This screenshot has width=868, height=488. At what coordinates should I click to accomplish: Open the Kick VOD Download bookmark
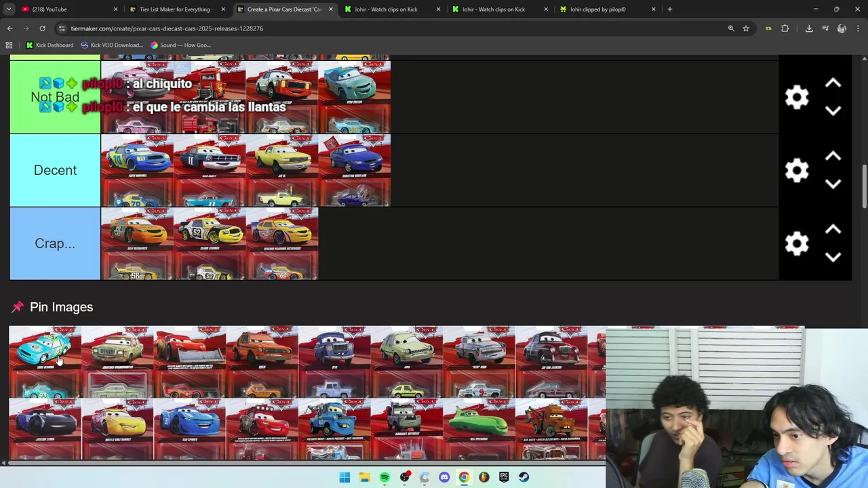pos(111,45)
